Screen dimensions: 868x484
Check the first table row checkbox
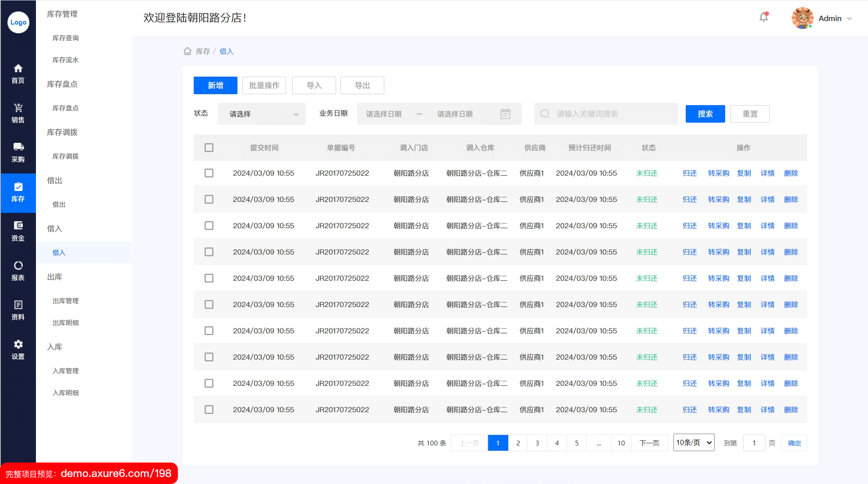[209, 173]
